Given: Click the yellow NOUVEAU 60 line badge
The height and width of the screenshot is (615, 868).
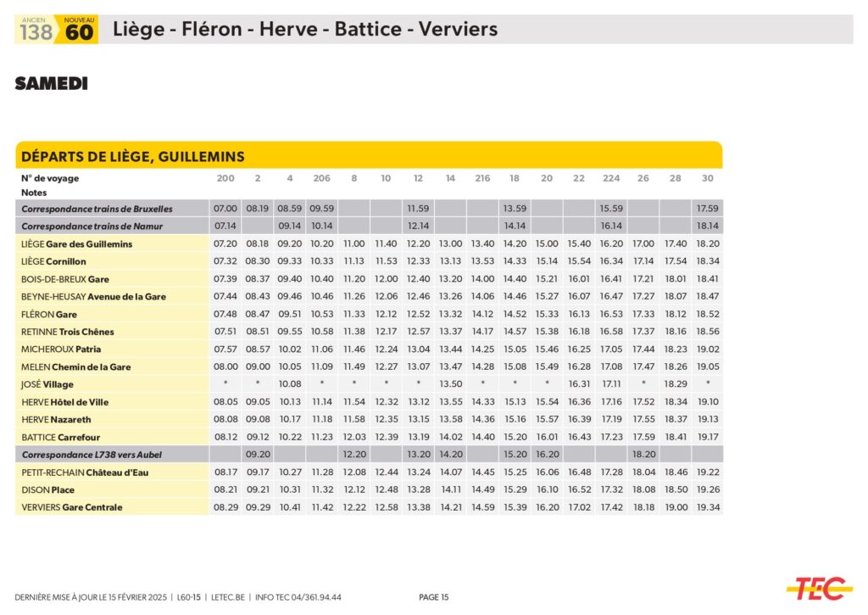Looking at the screenshot, I should [79, 30].
